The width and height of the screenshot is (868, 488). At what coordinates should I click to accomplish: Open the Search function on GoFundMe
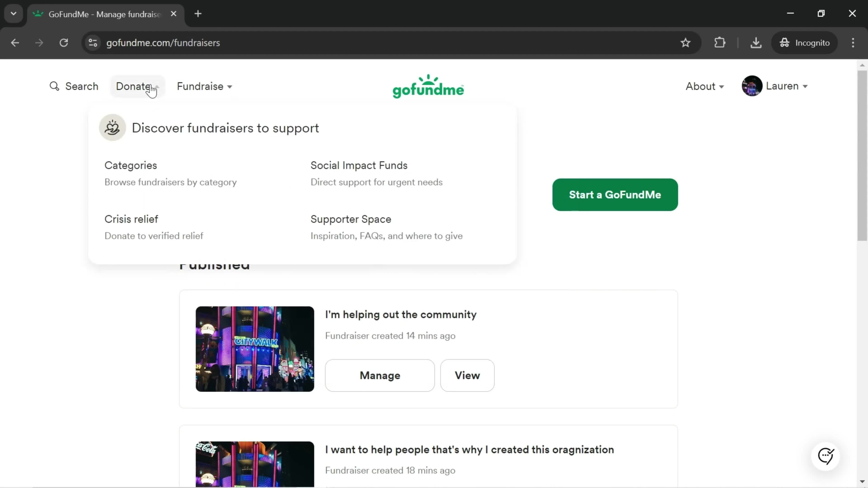coord(74,86)
